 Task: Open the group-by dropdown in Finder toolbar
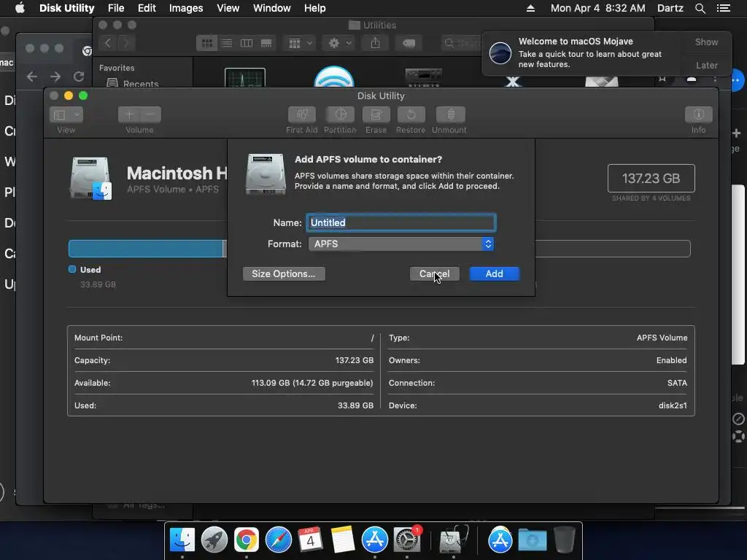300,43
